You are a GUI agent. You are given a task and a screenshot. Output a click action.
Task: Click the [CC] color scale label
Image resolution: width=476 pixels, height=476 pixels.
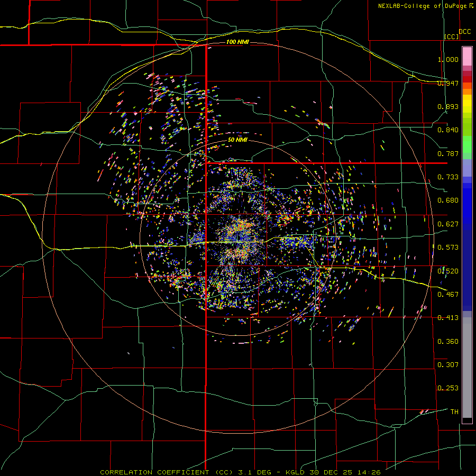(452, 36)
